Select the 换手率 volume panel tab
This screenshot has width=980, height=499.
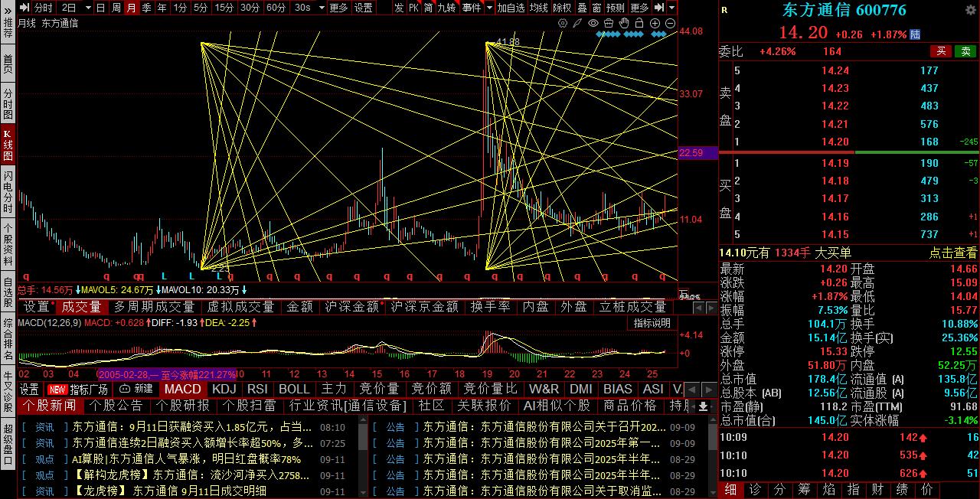490,307
